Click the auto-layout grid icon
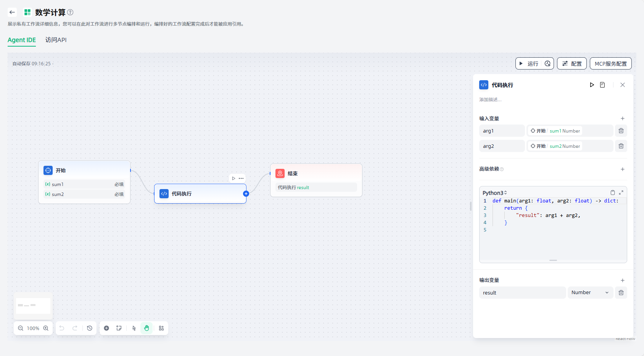This screenshot has height=356, width=644. (161, 328)
